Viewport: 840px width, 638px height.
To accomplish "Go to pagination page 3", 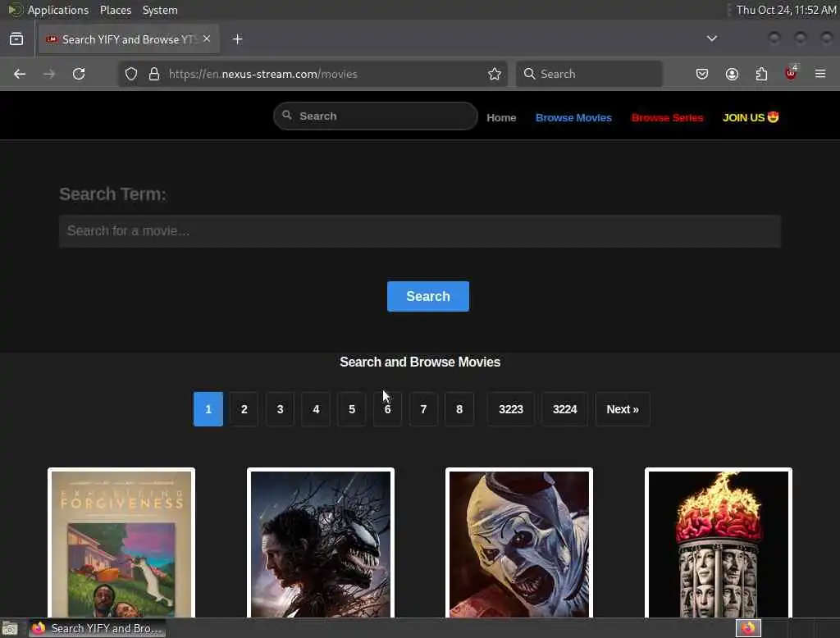I will tap(280, 409).
